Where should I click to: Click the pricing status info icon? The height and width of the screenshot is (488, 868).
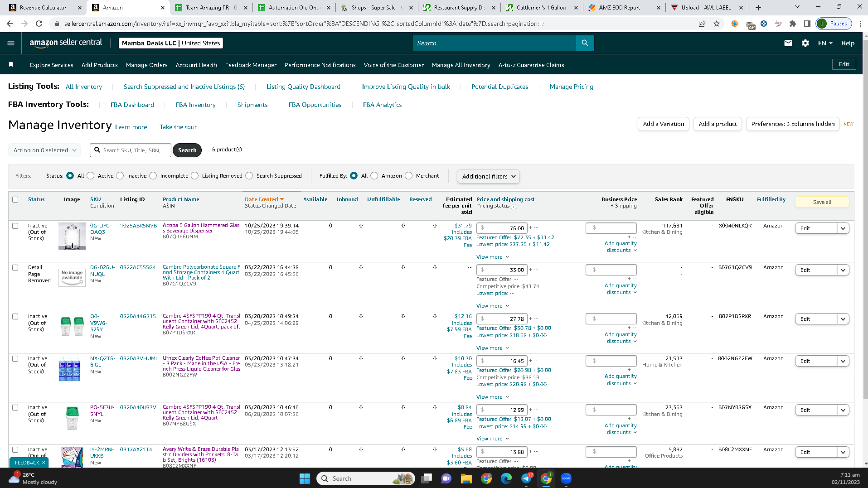point(514,206)
